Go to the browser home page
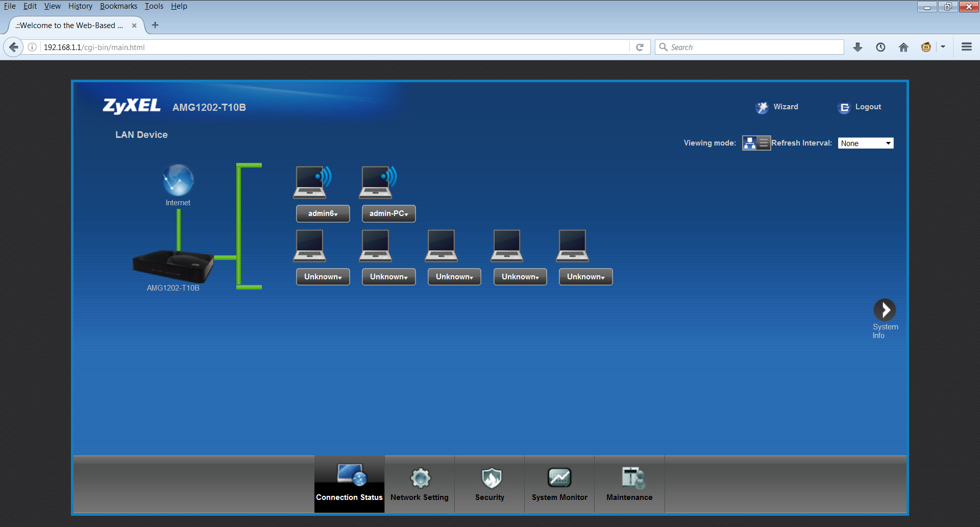This screenshot has height=527, width=980. tap(903, 47)
